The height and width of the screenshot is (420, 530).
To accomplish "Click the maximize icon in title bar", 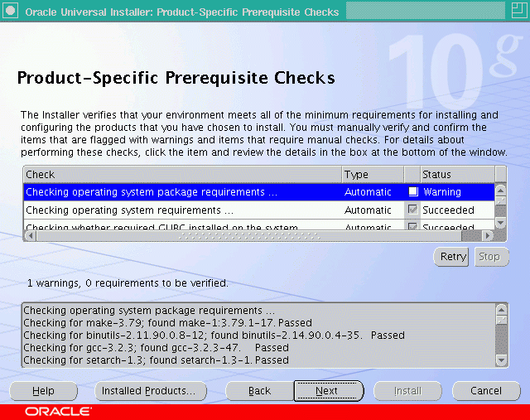I will point(518,11).
